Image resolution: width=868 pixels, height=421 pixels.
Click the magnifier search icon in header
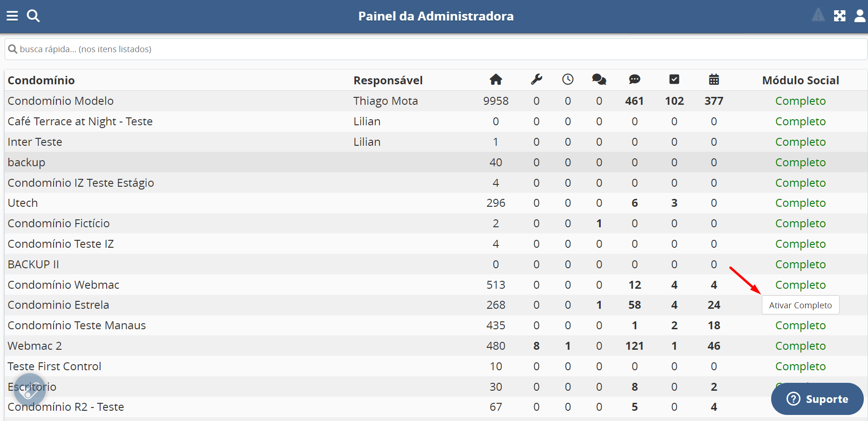point(33,16)
